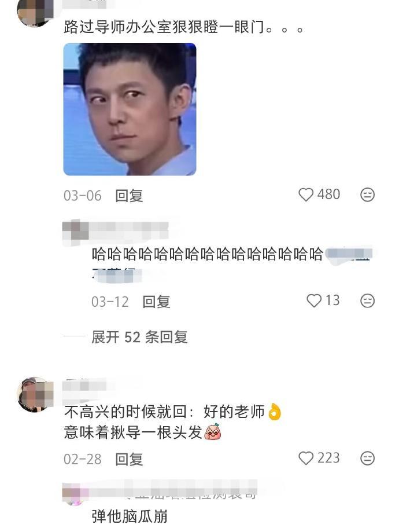Like the 好的老师 comment with 223 likes
This screenshot has height=532, width=399.
coord(305,458)
